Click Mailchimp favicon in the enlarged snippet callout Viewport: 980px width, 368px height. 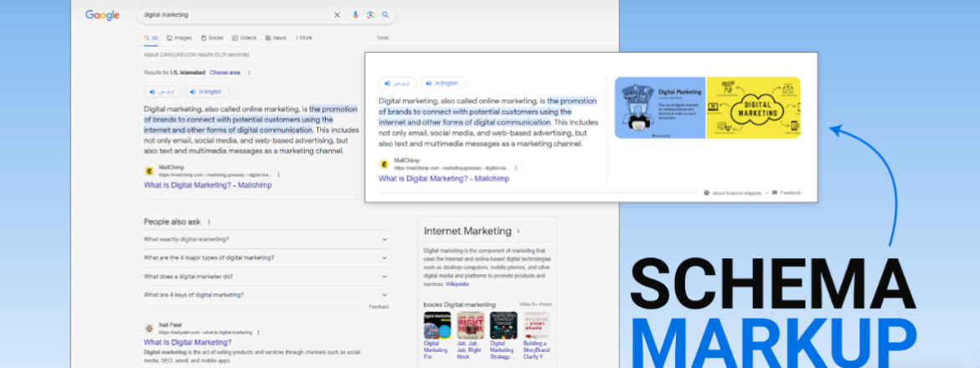click(x=384, y=164)
